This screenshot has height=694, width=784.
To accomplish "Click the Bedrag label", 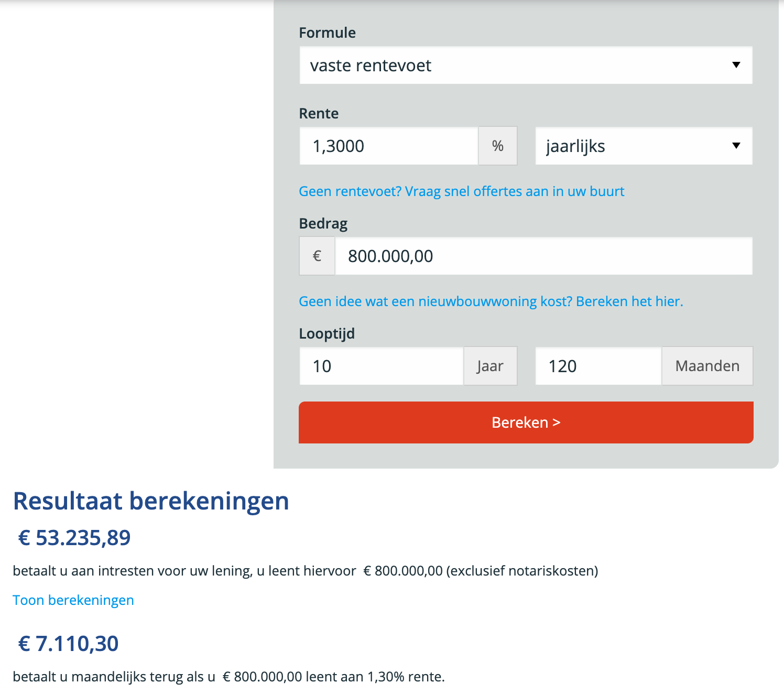I will (x=323, y=224).
